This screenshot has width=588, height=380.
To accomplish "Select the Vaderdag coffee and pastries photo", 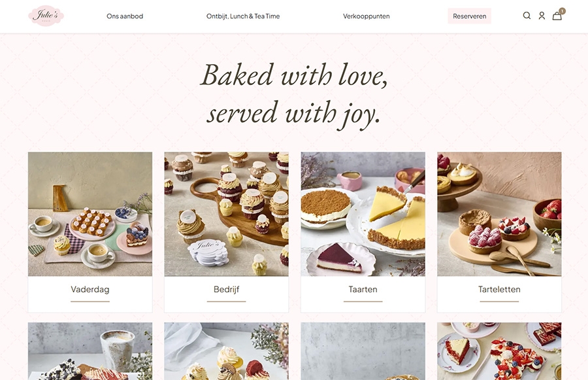I will (90, 214).
